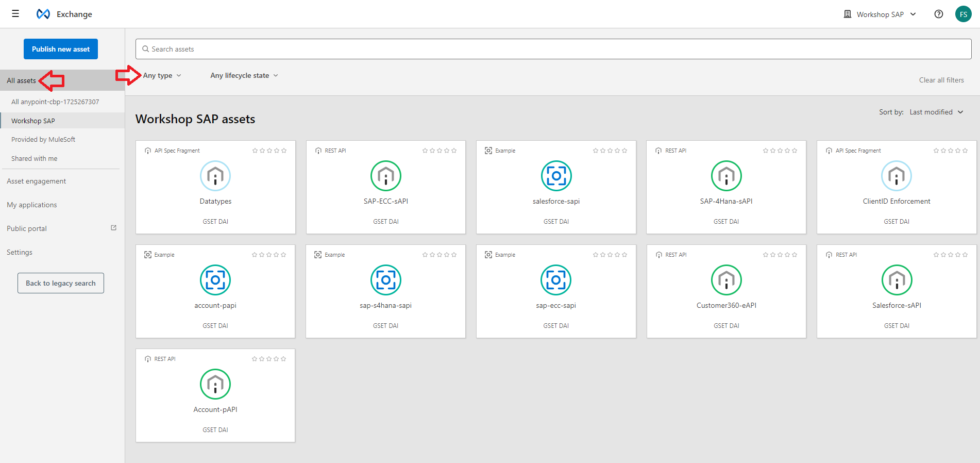Click Example label on salesforce-sapi card
Viewport: 980px width, 463px height.
505,151
